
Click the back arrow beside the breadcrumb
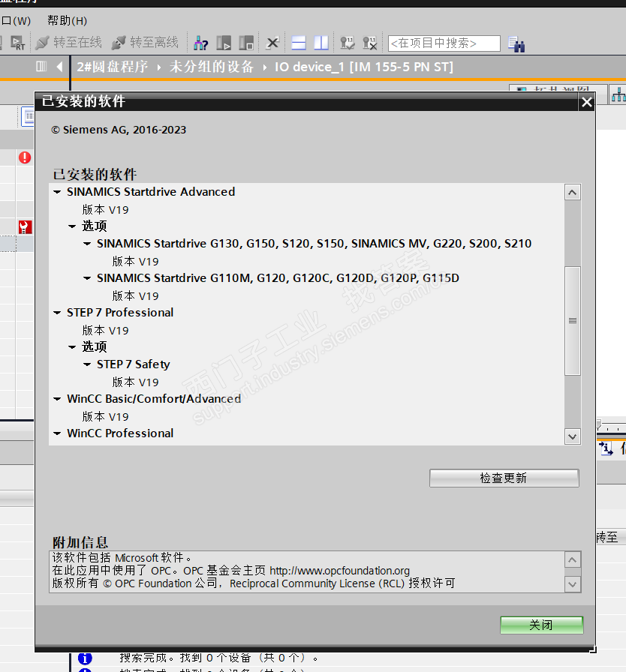[59, 67]
